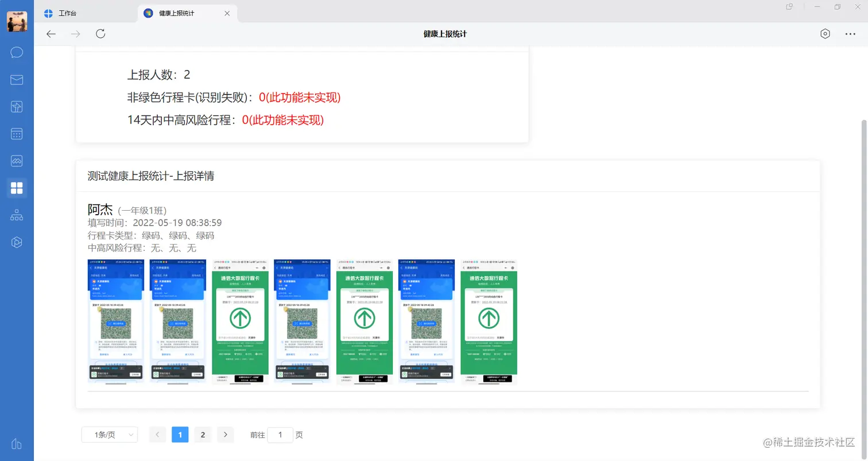Open the calendar sidebar icon

coord(17,134)
